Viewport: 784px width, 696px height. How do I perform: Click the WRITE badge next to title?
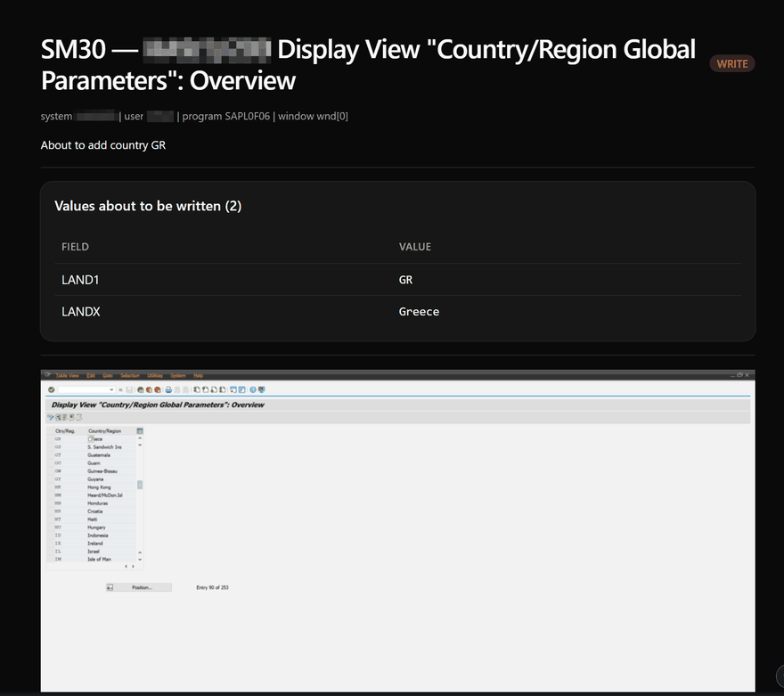[x=732, y=63]
